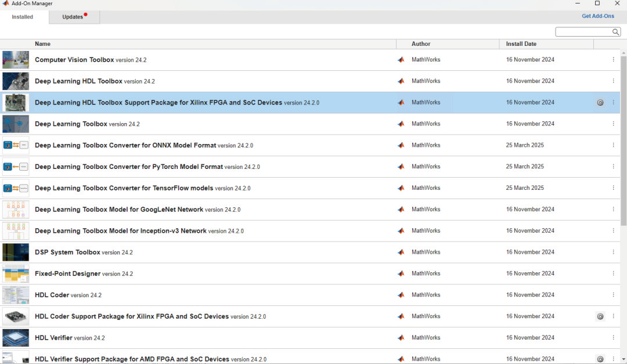The image size is (627, 364).
Task: Click HDL Coder Xilinx board thumbnail
Action: pos(16,316)
